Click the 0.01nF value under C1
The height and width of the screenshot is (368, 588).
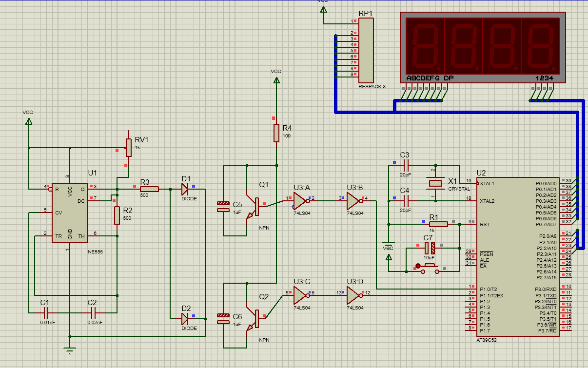coord(48,322)
